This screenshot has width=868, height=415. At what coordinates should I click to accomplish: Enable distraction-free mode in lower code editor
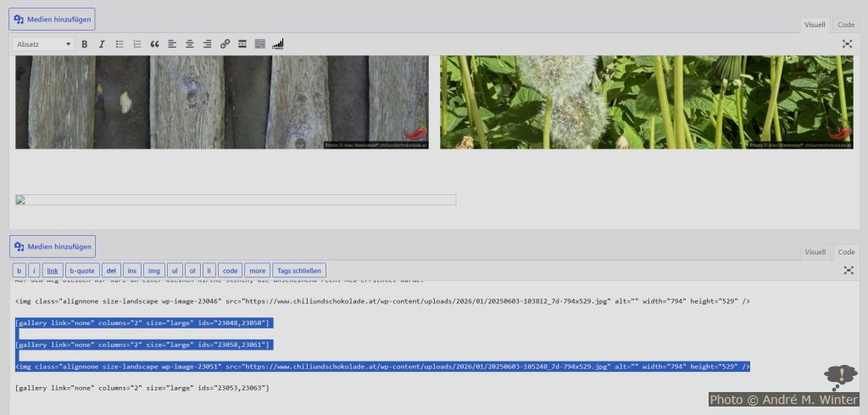849,271
